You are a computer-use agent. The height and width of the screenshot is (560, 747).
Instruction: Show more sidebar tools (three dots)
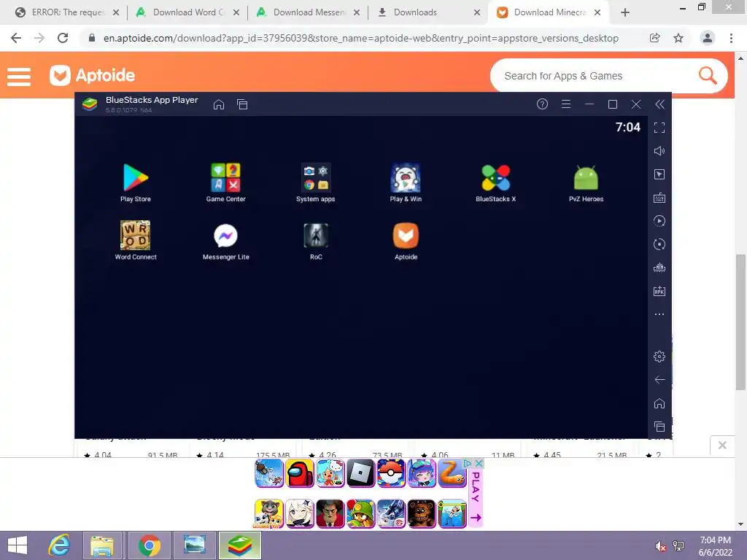(x=659, y=314)
